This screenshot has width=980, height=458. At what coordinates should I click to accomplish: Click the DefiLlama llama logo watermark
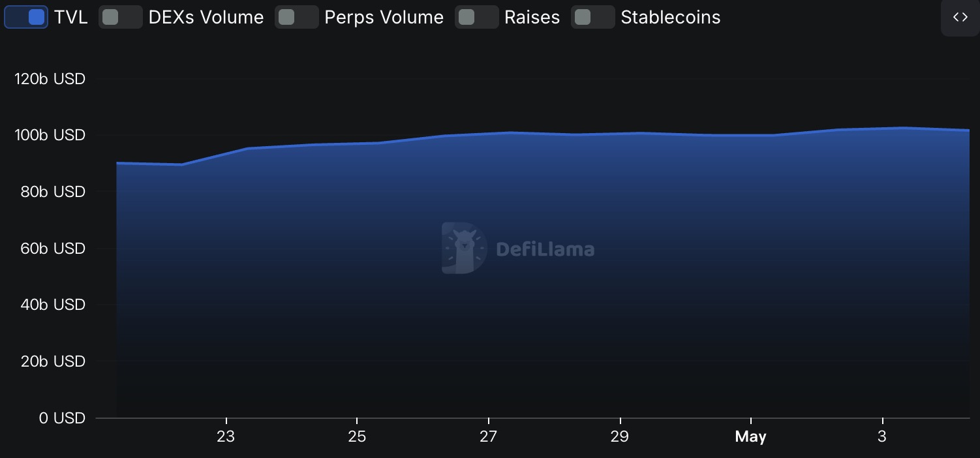pos(464,248)
